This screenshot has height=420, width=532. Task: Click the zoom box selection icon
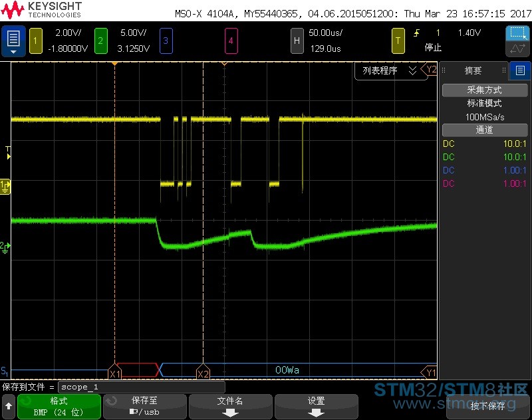coord(517,33)
